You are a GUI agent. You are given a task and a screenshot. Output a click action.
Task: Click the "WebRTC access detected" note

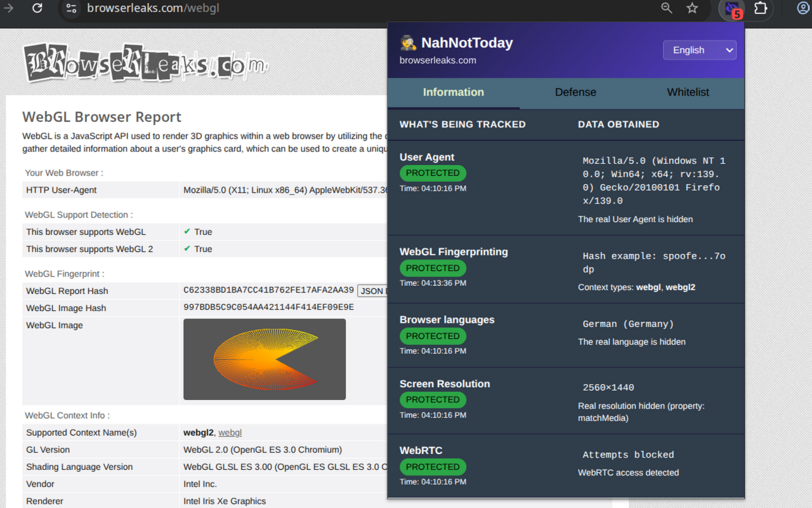(629, 473)
